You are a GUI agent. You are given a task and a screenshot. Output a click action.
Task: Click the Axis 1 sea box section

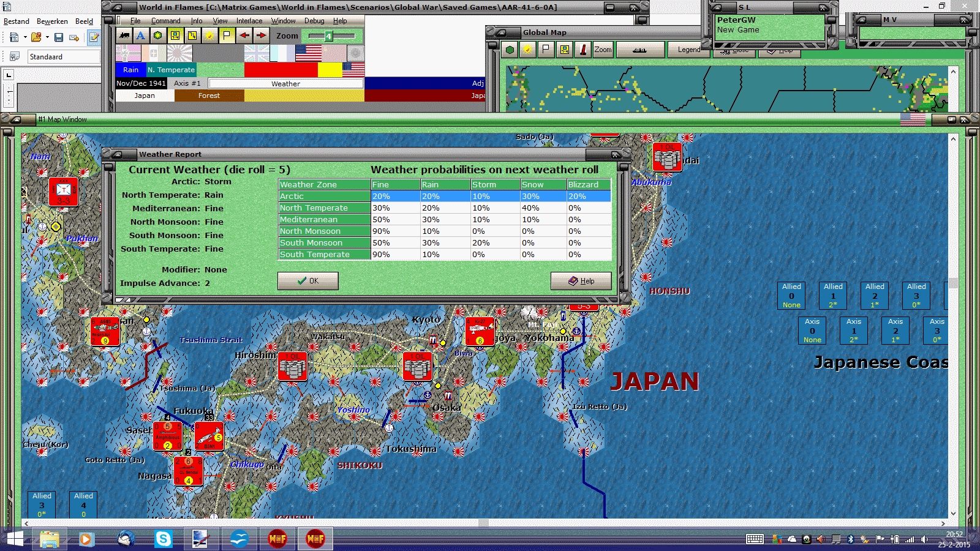point(854,331)
